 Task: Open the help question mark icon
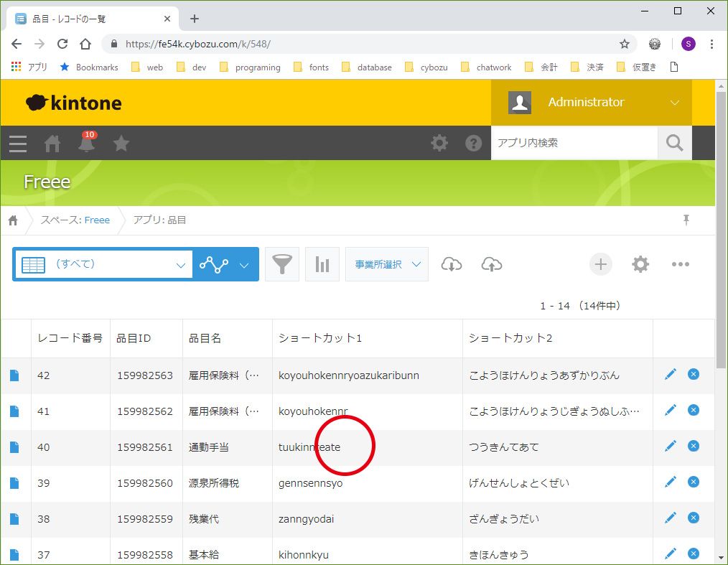tap(474, 143)
